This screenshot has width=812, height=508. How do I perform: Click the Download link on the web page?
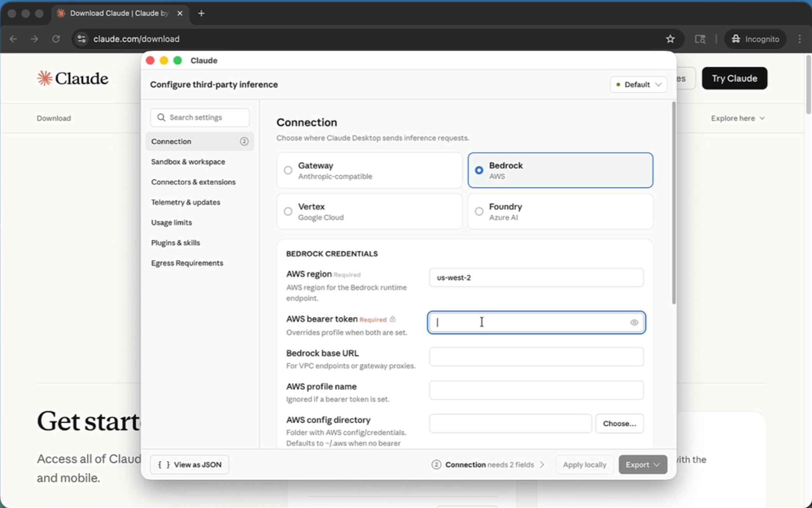[54, 118]
